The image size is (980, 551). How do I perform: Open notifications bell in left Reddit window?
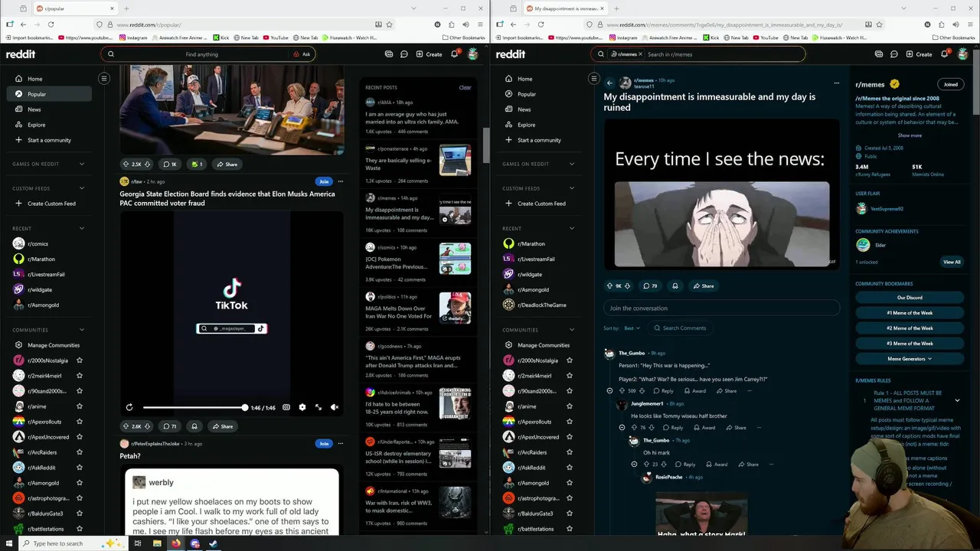coord(454,54)
